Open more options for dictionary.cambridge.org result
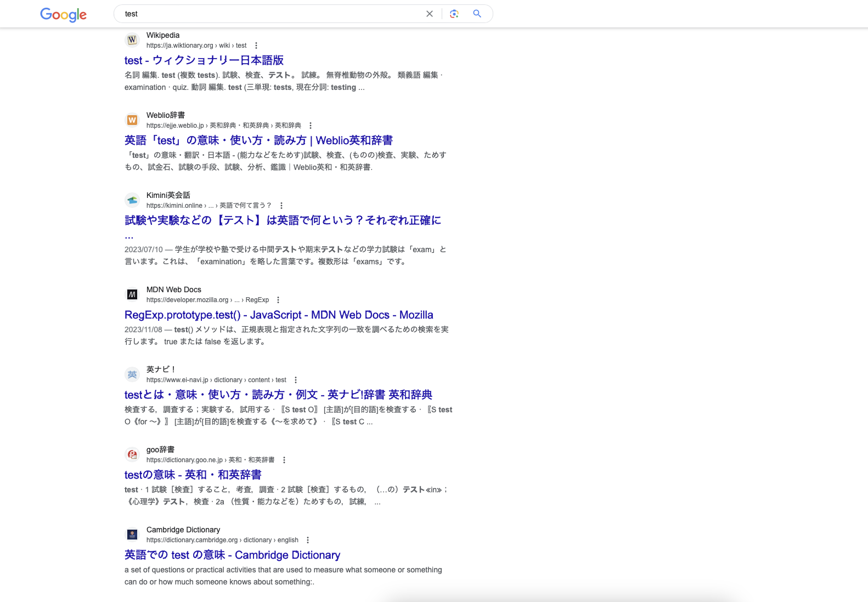The width and height of the screenshot is (868, 602). (308, 540)
